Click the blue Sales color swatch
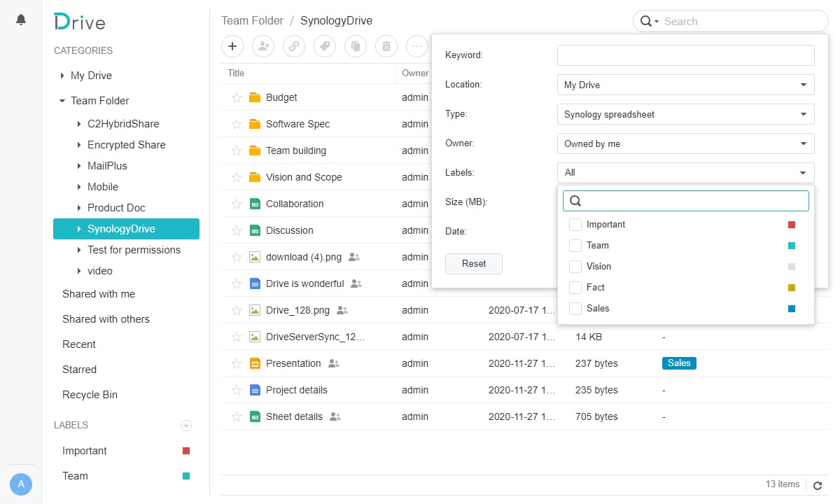The width and height of the screenshot is (840, 504). tap(792, 309)
